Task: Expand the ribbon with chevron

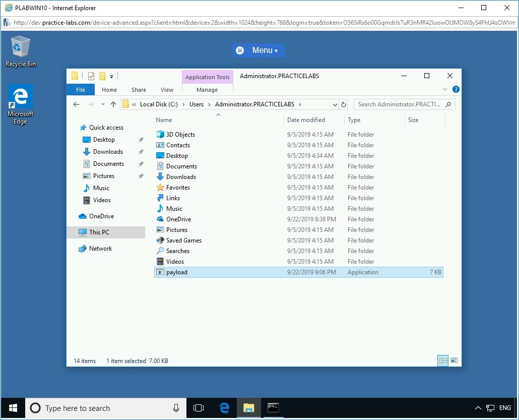Action: coord(444,89)
